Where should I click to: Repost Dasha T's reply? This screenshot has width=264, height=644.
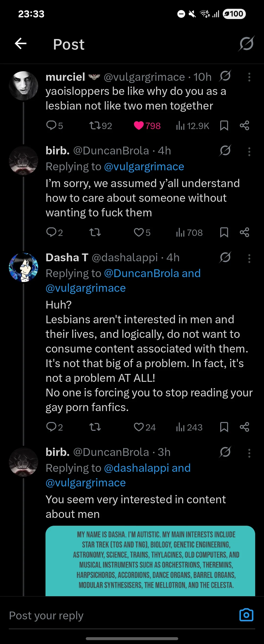[95, 427]
